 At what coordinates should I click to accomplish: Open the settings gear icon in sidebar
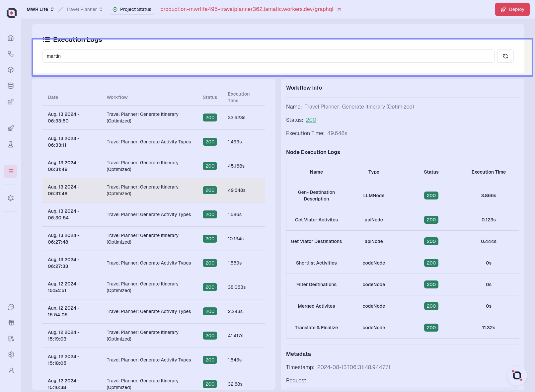pos(11,354)
